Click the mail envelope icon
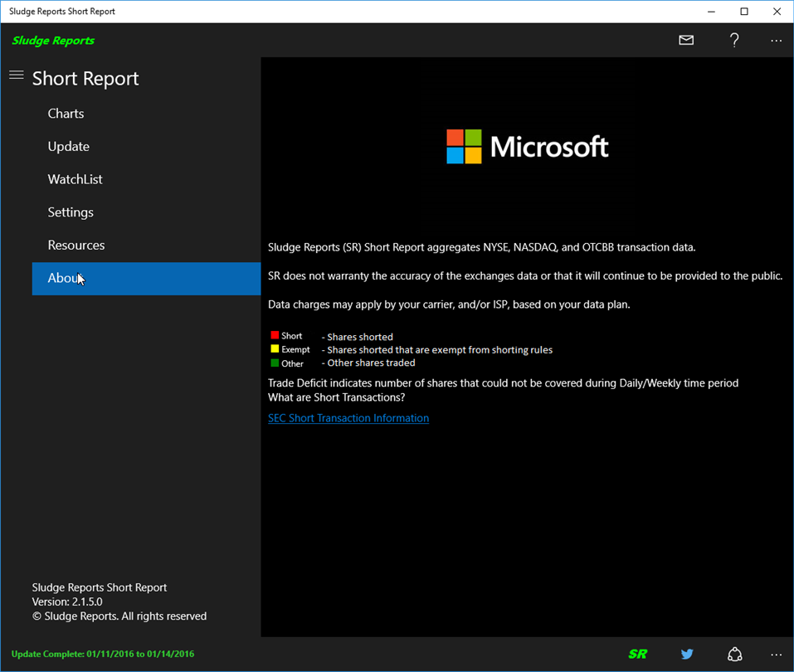Viewport: 794px width, 672px height. pyautogui.click(x=686, y=40)
